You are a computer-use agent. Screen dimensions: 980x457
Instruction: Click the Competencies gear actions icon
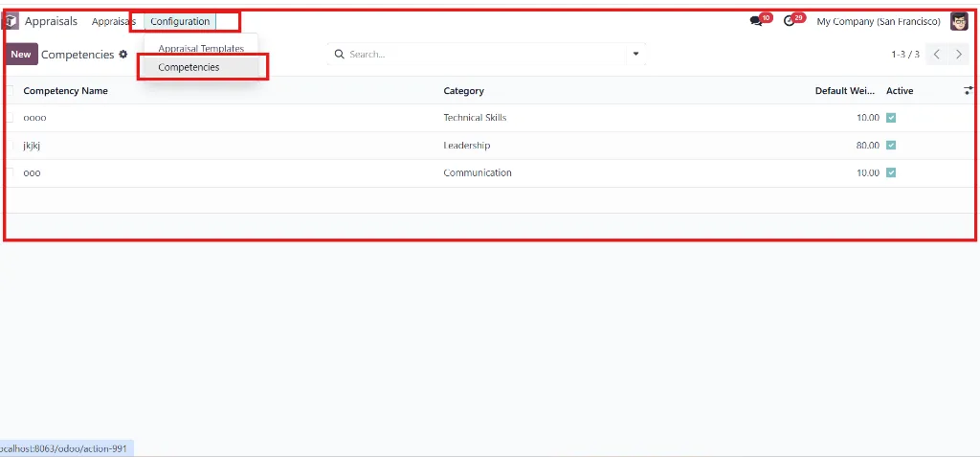click(123, 55)
